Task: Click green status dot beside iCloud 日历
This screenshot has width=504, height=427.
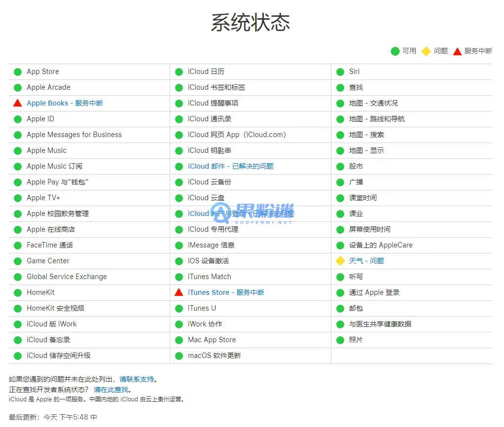Action: [179, 71]
